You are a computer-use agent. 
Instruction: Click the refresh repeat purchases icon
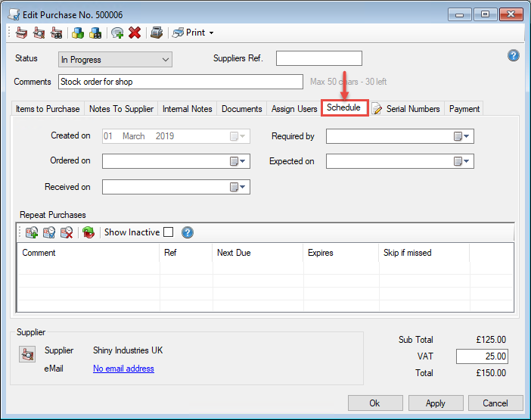pyautogui.click(x=88, y=232)
